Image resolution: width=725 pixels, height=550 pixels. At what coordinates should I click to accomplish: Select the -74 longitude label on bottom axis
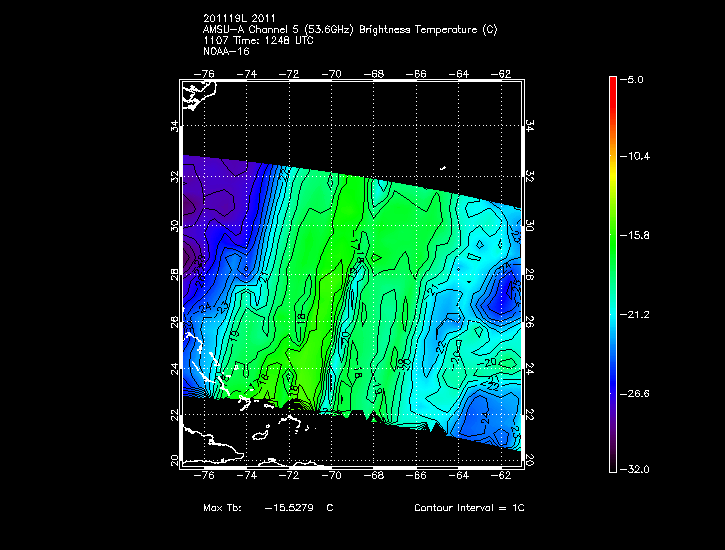pyautogui.click(x=246, y=476)
